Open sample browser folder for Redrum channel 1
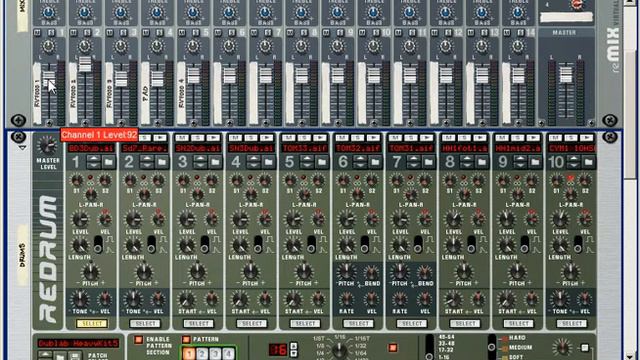This screenshot has width=640, height=360. [109, 162]
